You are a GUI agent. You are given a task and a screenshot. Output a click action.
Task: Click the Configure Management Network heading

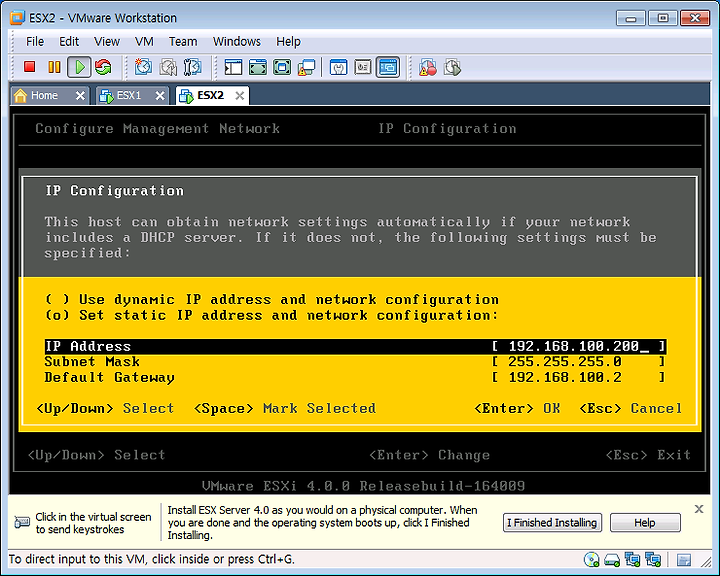click(x=158, y=129)
